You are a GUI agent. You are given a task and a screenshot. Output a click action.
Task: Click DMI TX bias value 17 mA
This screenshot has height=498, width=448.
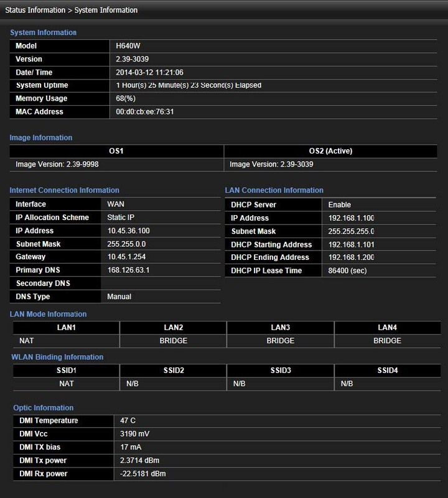click(131, 447)
